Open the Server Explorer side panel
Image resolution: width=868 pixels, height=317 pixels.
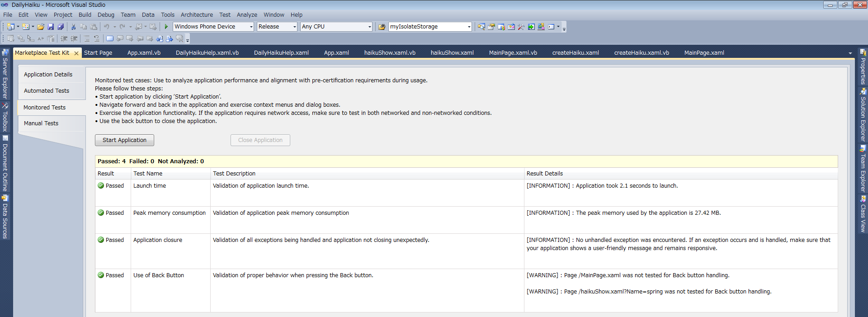(5, 75)
